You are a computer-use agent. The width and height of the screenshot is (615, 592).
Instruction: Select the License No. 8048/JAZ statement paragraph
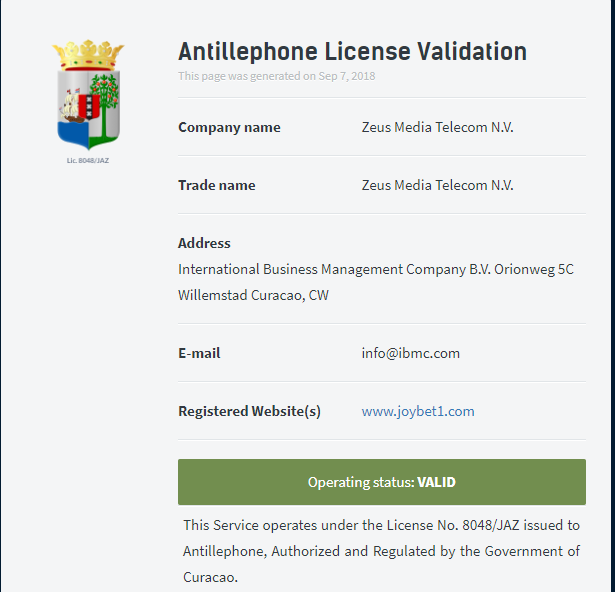tap(381, 551)
